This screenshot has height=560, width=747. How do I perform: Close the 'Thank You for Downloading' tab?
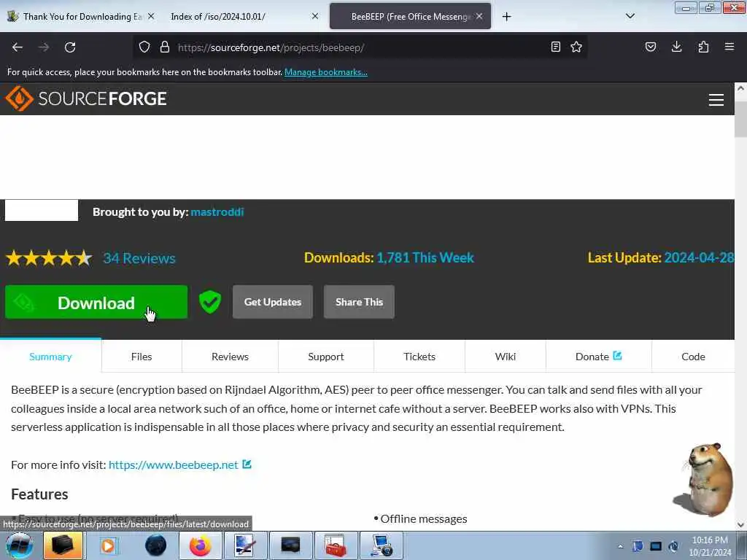point(151,16)
